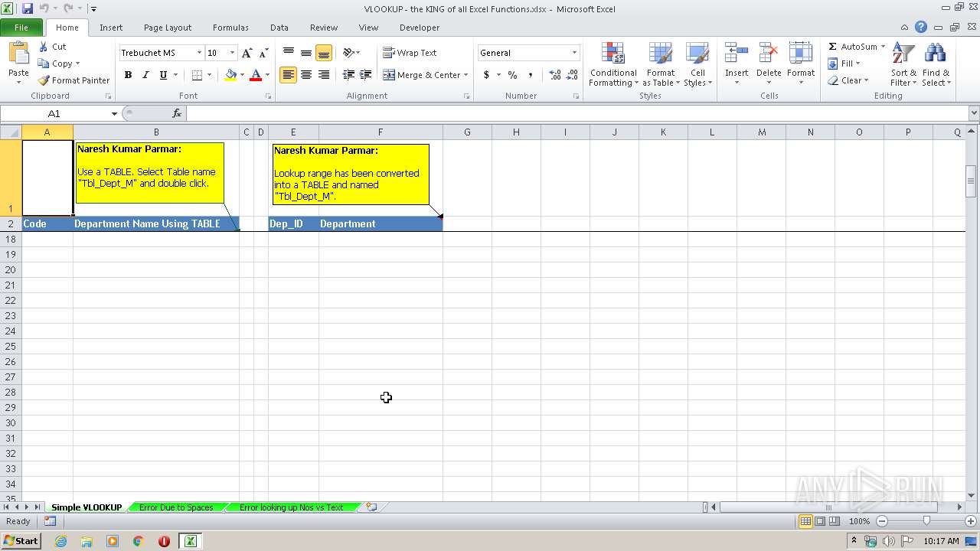980x551 pixels.
Task: Click Insert Function fx icon
Action: click(177, 113)
